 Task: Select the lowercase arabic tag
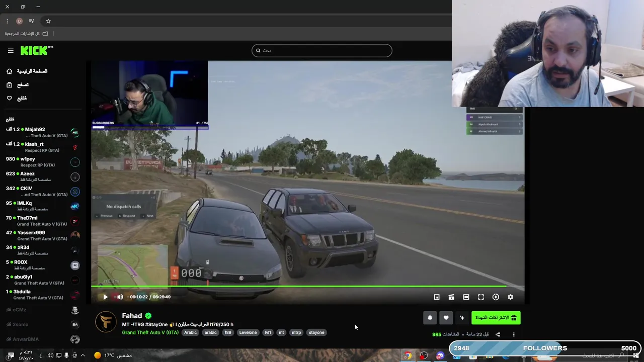tap(210, 332)
